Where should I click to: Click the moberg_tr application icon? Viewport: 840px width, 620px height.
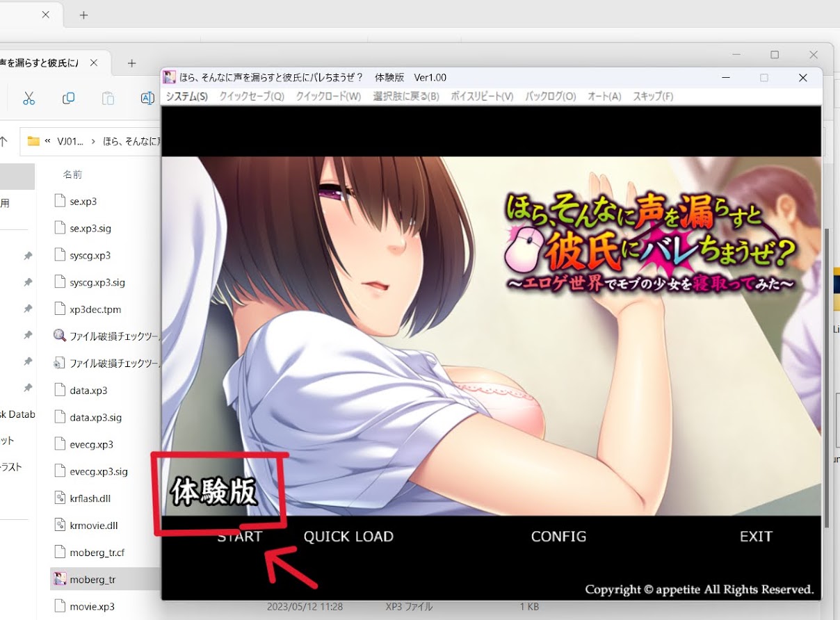(x=60, y=579)
